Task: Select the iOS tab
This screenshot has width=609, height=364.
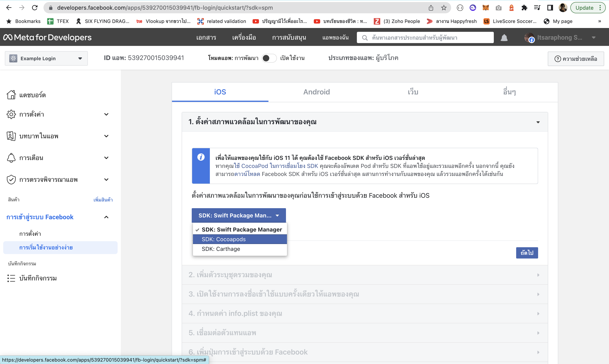Action: click(220, 92)
